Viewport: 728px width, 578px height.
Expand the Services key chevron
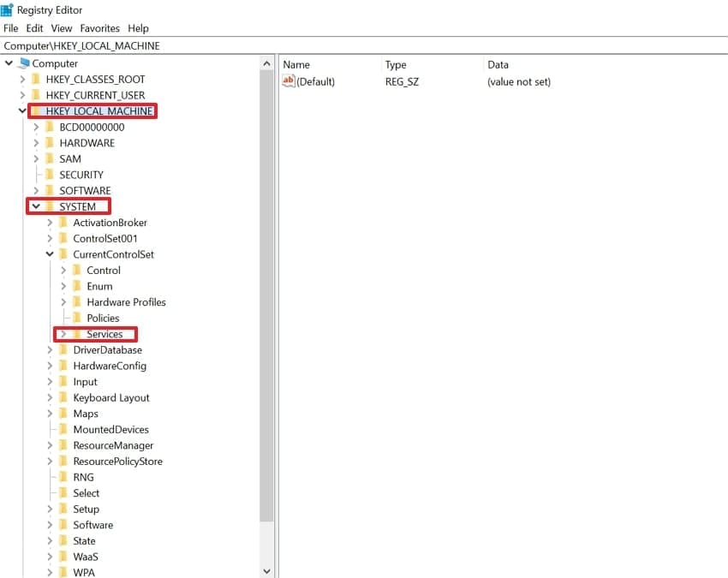click(63, 334)
